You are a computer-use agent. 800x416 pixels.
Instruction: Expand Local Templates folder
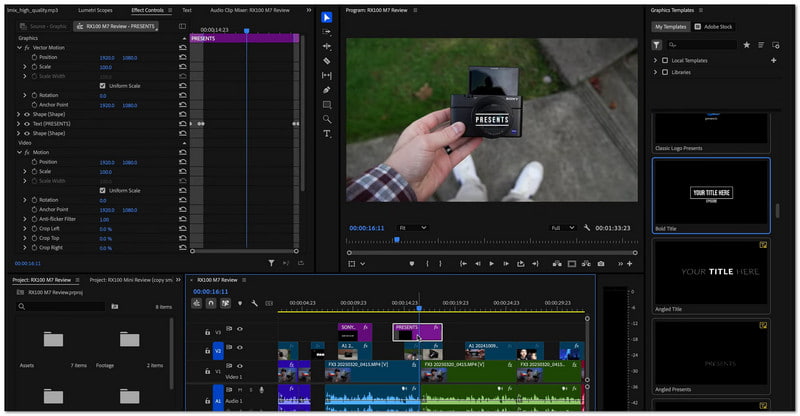coord(656,60)
